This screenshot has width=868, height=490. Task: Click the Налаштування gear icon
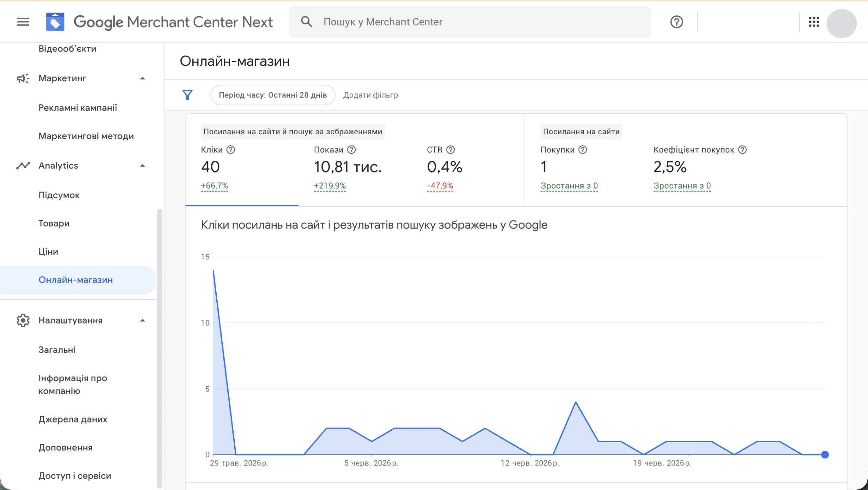23,320
